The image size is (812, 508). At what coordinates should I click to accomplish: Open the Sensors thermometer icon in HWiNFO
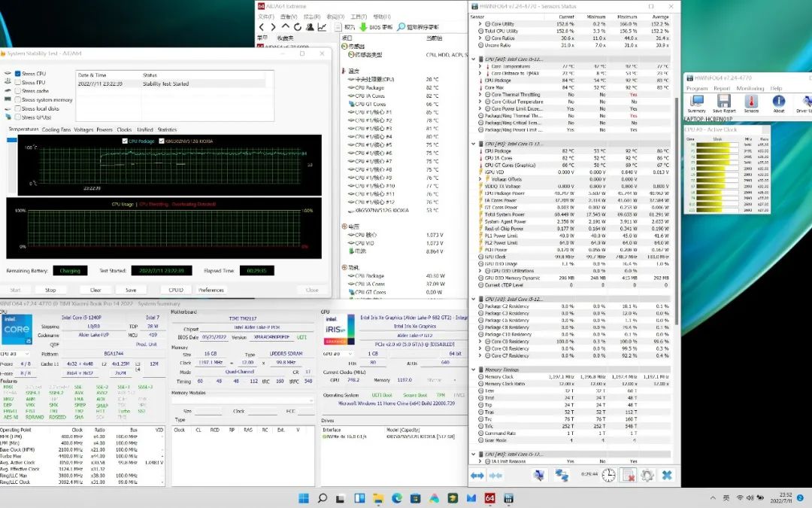click(x=751, y=102)
